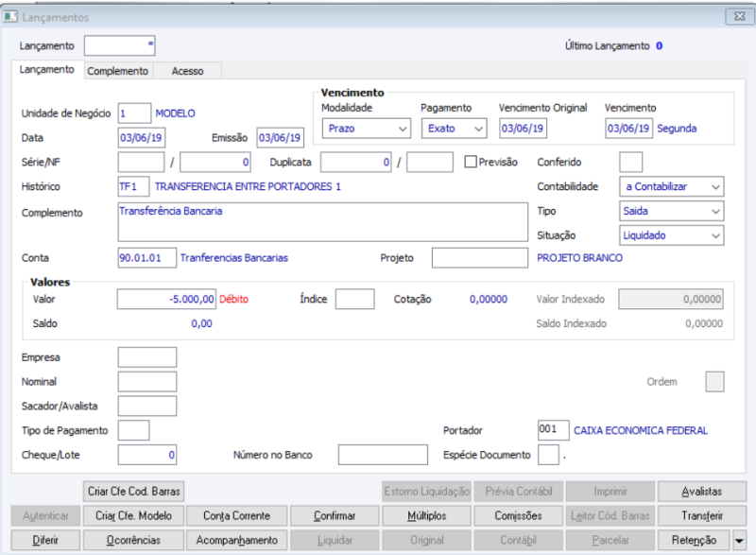The image size is (756, 555).
Task: Check the Previsão checkbox
Action: click(470, 162)
